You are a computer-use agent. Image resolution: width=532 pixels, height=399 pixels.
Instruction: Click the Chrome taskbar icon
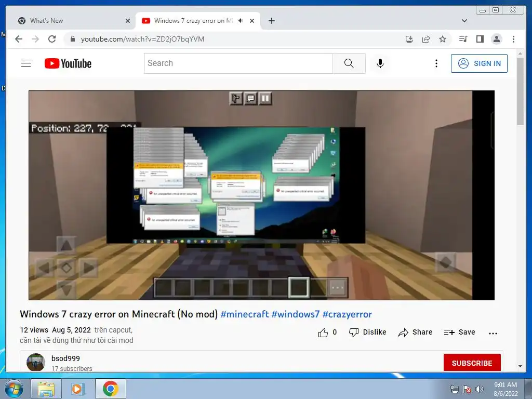tap(110, 389)
